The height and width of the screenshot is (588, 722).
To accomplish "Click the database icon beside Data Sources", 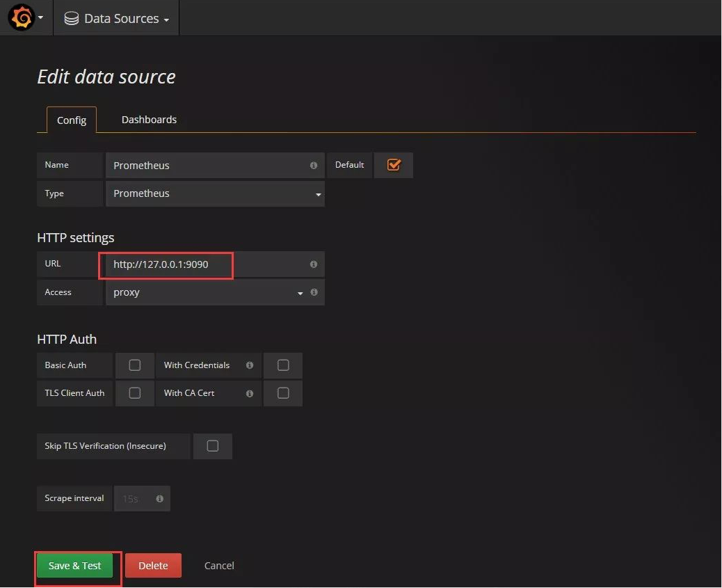I will [72, 18].
